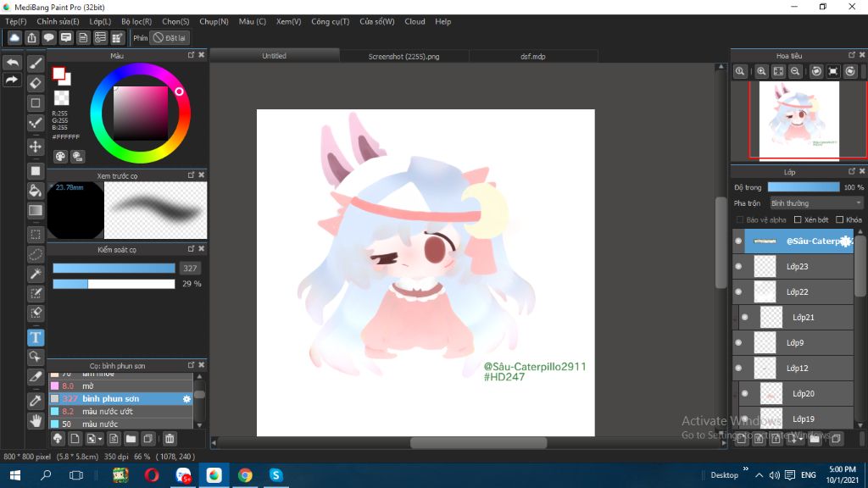Toggle visibility of Lớp9 layer
This screenshot has width=868, height=488.
pyautogui.click(x=738, y=343)
